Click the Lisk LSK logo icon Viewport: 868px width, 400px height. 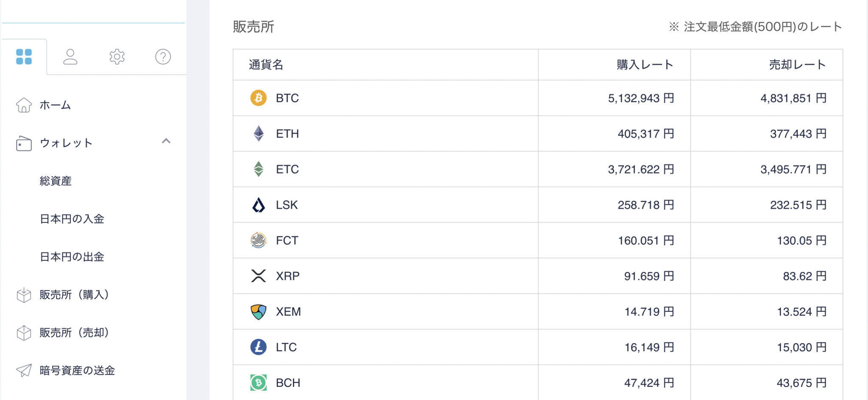259,205
